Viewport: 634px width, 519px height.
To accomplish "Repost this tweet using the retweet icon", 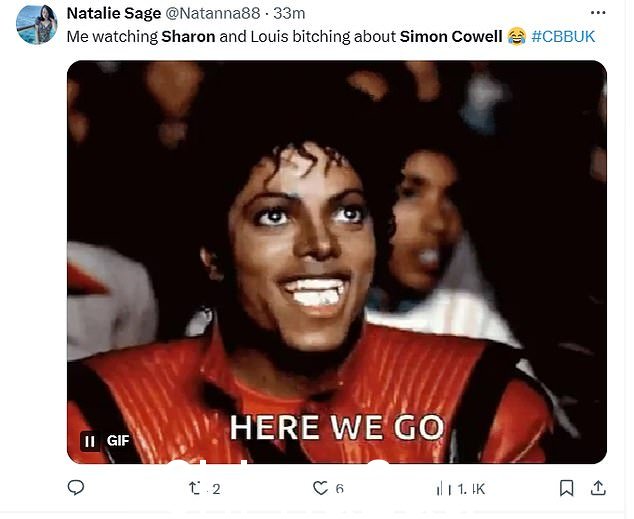I will [194, 488].
